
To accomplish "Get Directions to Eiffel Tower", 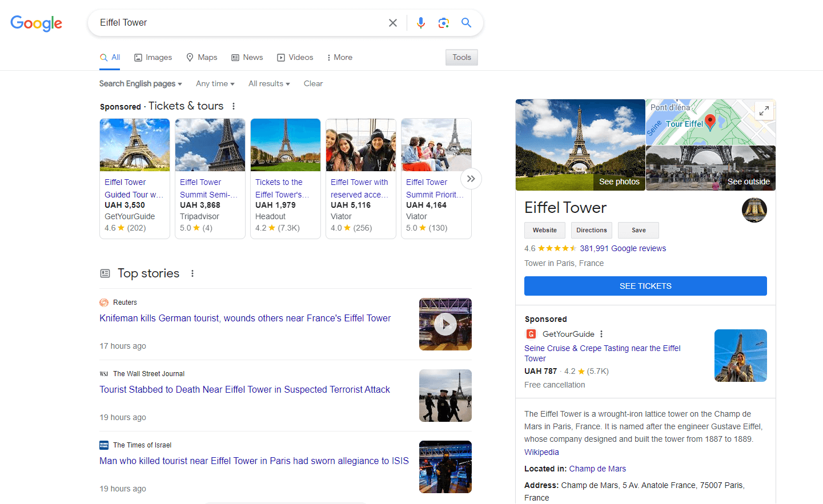I will (x=592, y=231).
